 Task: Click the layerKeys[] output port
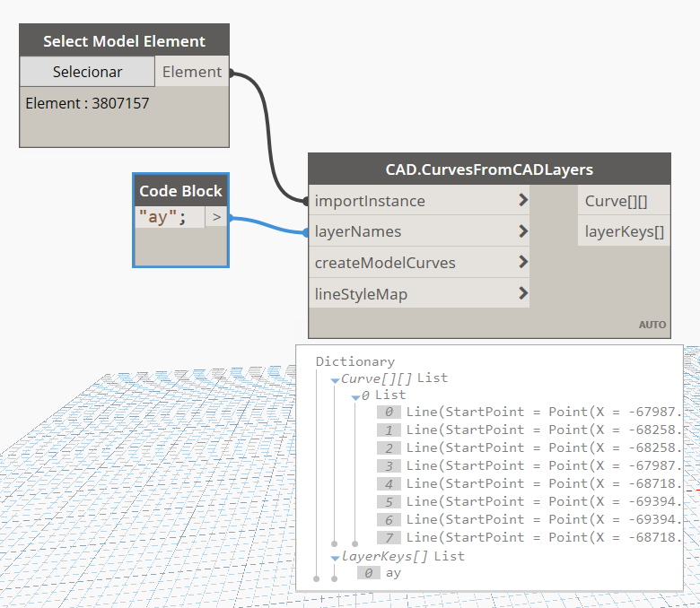tap(624, 231)
